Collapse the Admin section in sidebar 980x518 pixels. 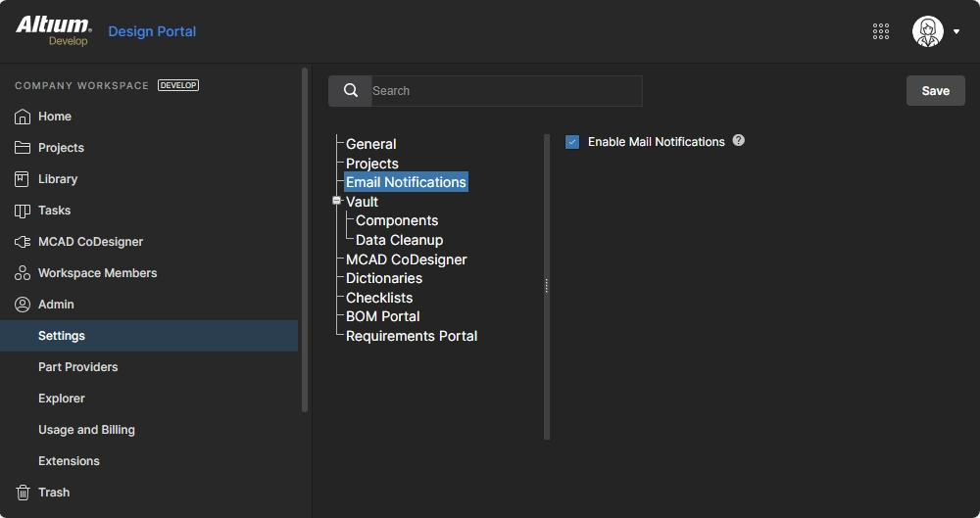tap(56, 305)
